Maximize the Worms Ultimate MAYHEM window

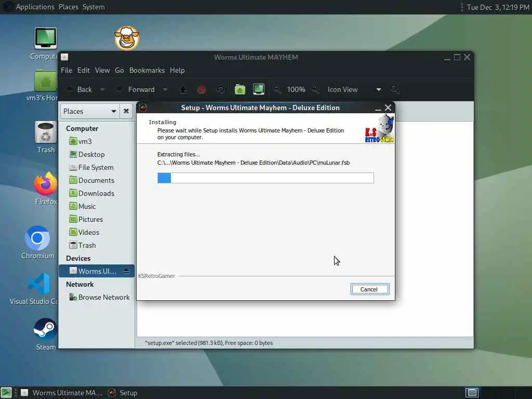[457, 57]
